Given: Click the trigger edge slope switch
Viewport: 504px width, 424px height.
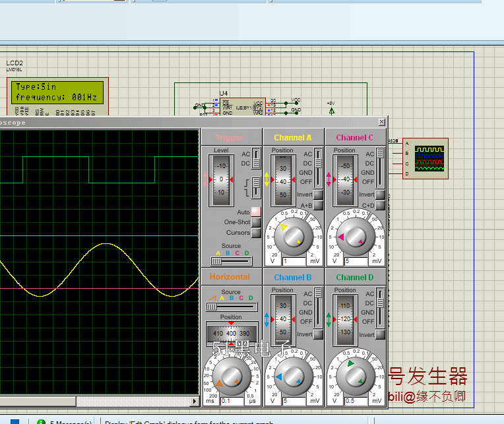Looking at the screenshot, I should pos(256,188).
